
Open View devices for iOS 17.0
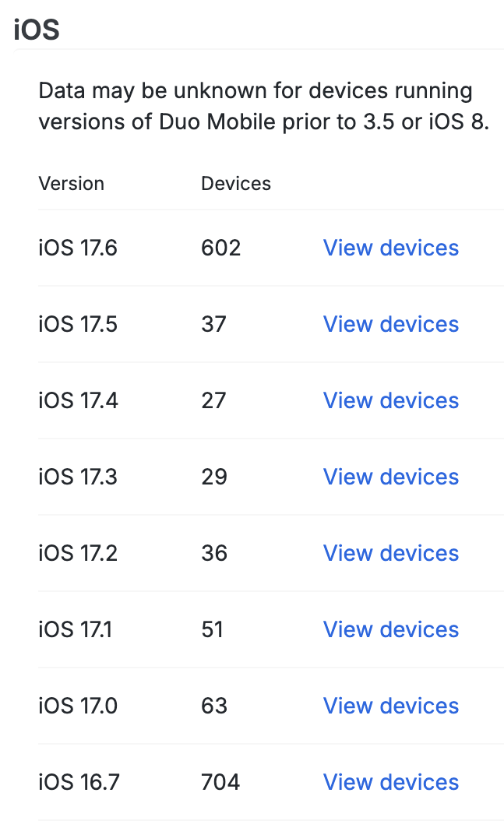(x=390, y=706)
